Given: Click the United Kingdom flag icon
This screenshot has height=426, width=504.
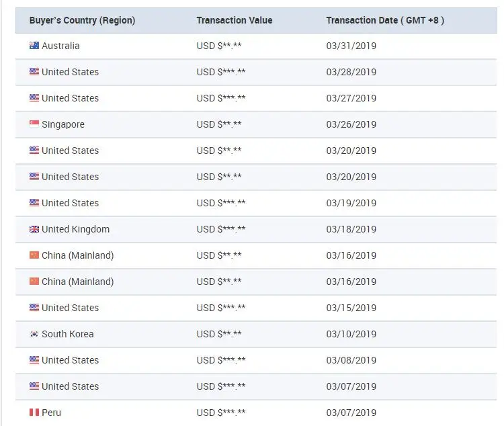Looking at the screenshot, I should 34,229.
